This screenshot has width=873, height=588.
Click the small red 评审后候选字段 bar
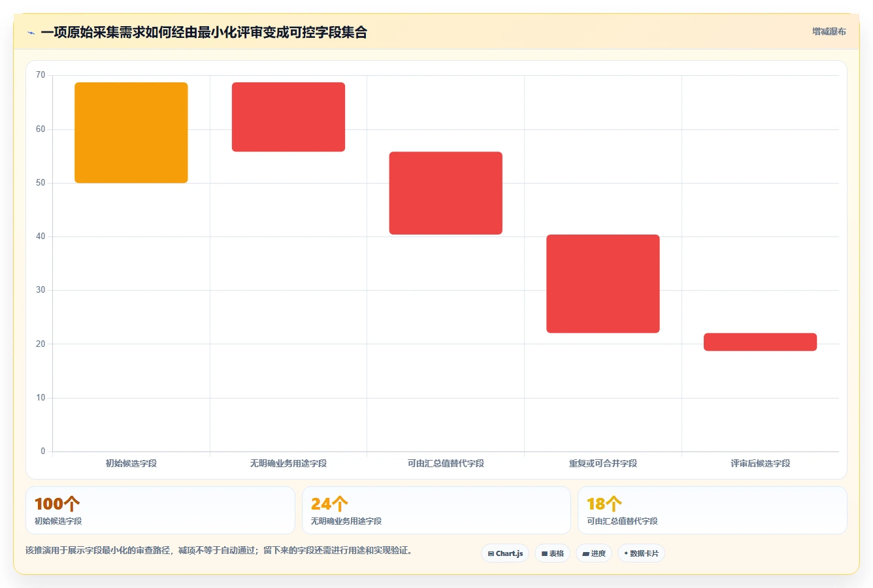pos(761,342)
